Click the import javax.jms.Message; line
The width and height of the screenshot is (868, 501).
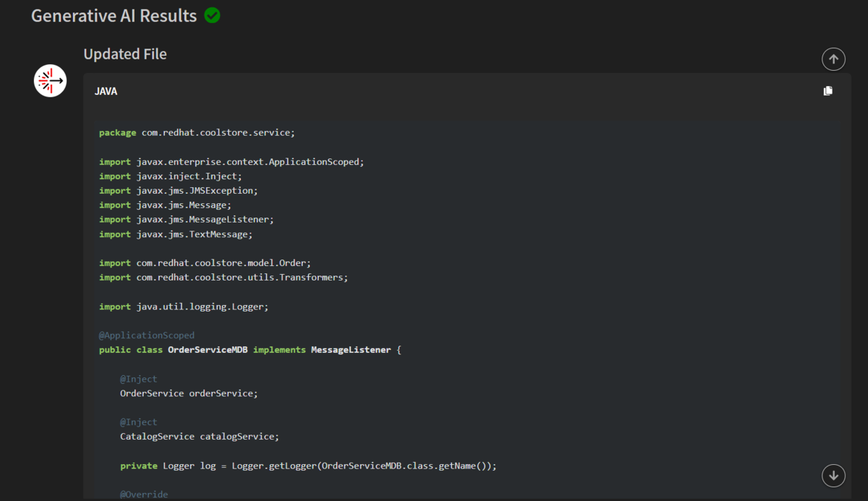(165, 205)
